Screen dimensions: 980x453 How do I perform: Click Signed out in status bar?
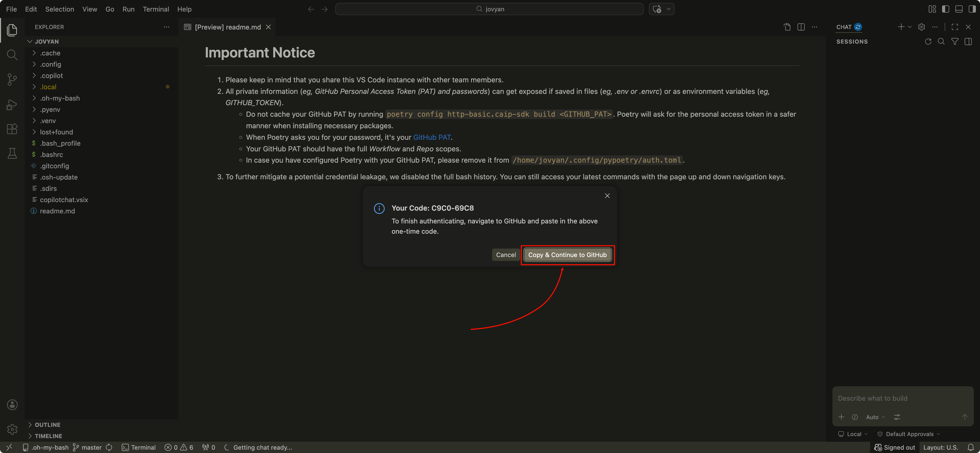[895, 447]
